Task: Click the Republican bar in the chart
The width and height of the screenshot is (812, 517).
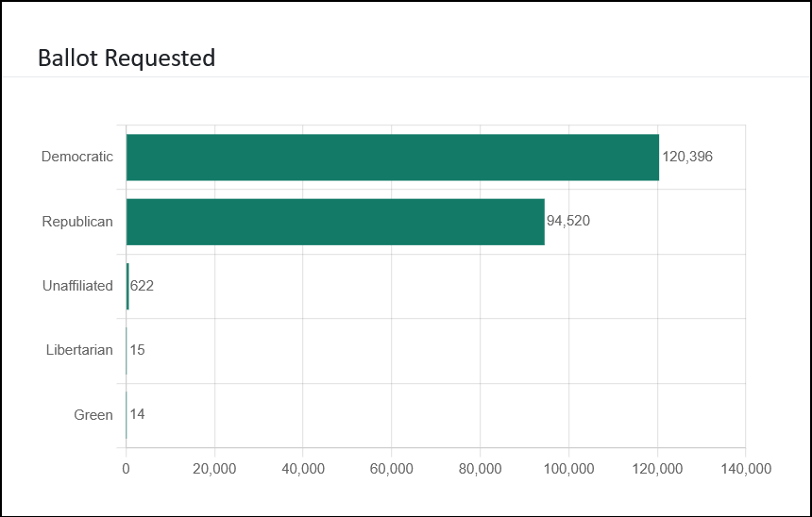Action: point(335,222)
